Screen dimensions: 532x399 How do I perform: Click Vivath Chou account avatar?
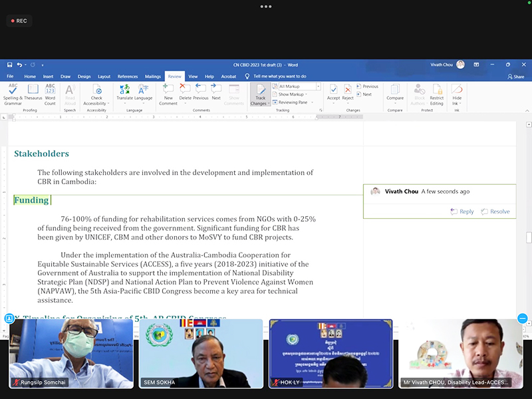coord(460,65)
